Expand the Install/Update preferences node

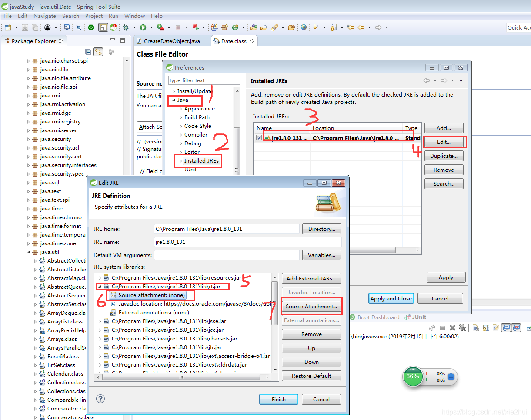(174, 91)
